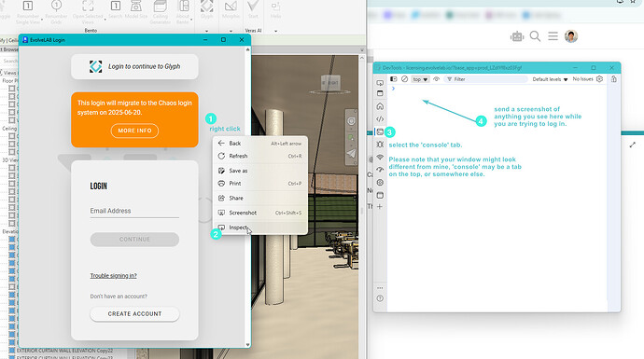Viewport: 644px width, 359px height.
Task: Open the Trouble signing in link
Action: (x=113, y=276)
